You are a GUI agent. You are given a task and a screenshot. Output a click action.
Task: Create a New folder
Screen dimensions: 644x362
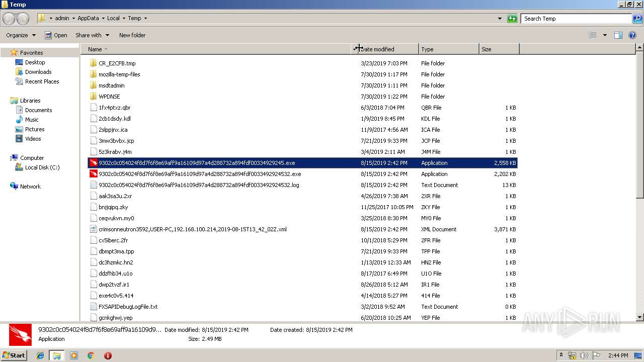coord(132,35)
